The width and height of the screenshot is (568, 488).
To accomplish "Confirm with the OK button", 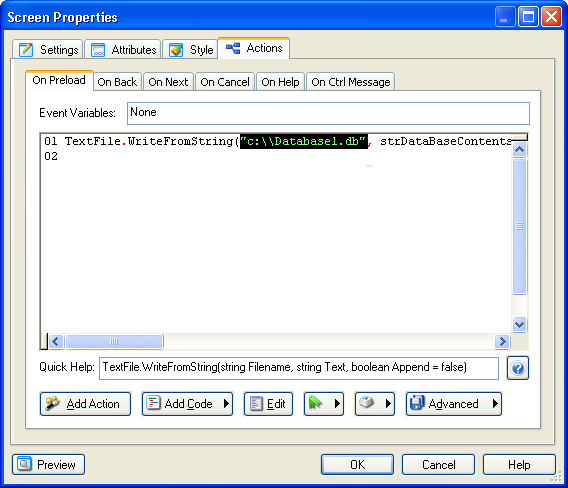I will (x=357, y=464).
